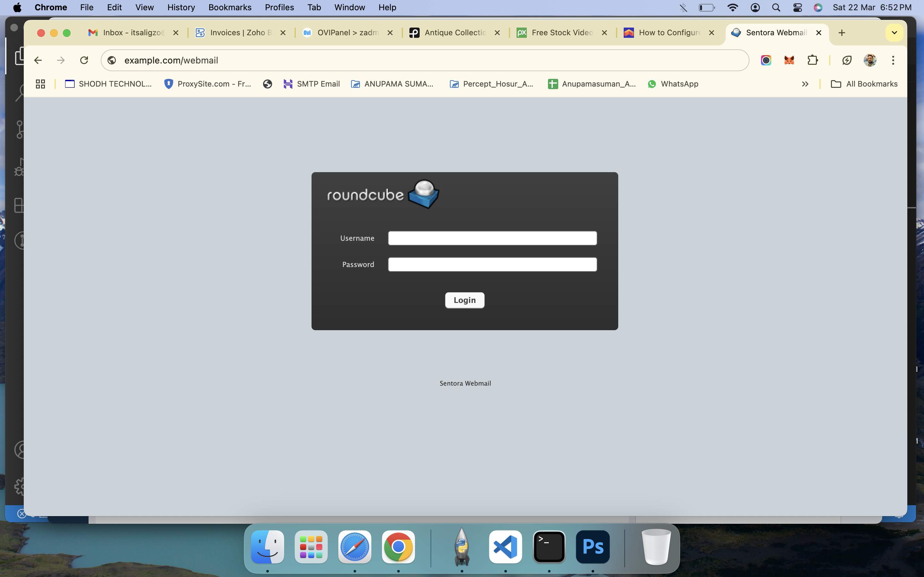Open the Chrome profile avatar

point(869,60)
